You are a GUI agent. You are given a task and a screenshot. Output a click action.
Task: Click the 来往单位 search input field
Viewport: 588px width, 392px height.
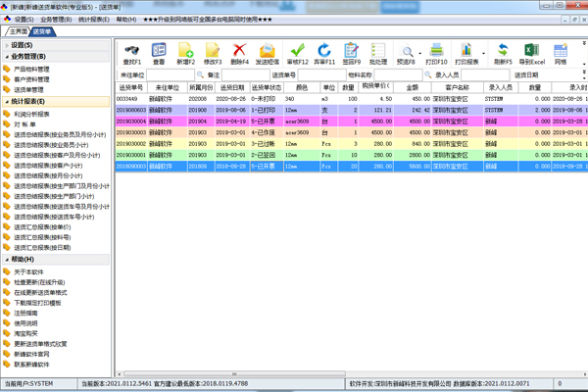(171, 75)
